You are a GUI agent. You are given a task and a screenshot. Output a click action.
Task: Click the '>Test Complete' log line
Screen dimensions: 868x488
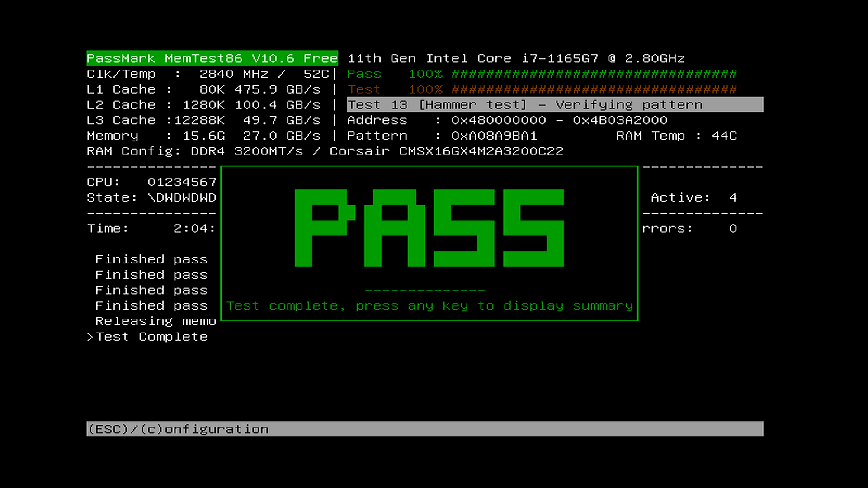(147, 337)
